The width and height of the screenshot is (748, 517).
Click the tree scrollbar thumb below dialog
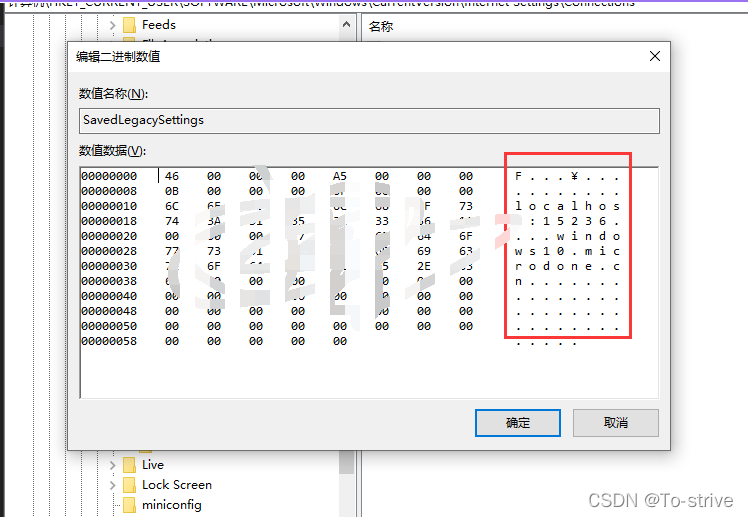[x=347, y=462]
